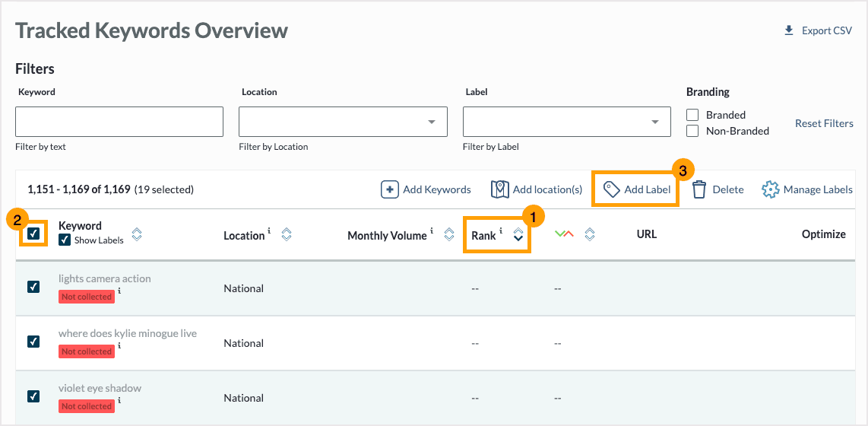
Task: Open the Filter by Location dropdown
Action: pyautogui.click(x=343, y=122)
